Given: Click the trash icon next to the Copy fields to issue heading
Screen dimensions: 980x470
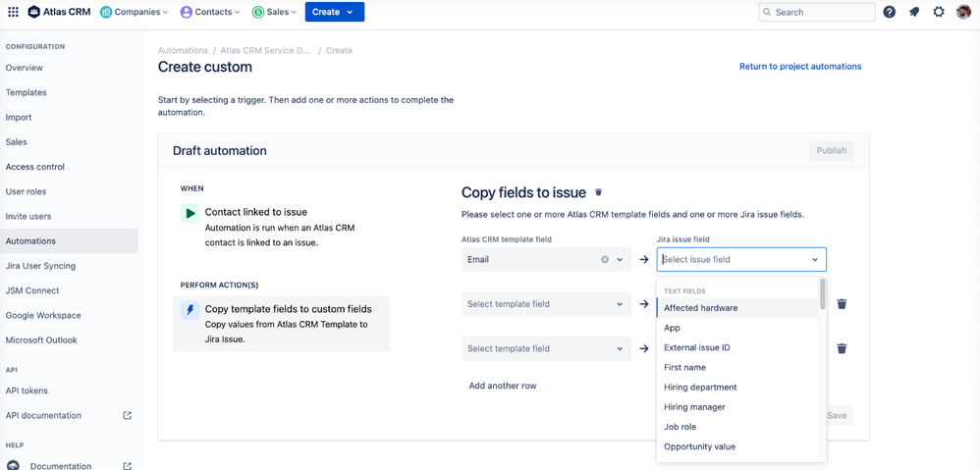Looking at the screenshot, I should [x=599, y=192].
